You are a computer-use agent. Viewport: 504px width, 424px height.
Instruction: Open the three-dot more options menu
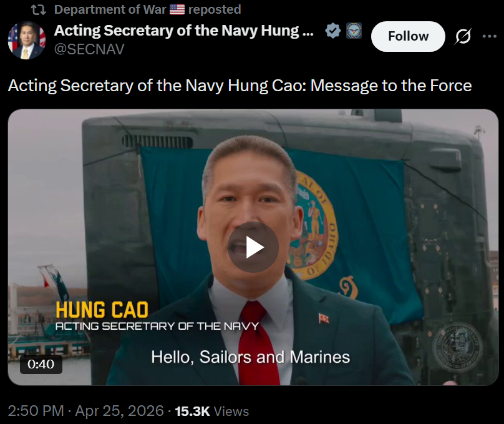pos(490,37)
